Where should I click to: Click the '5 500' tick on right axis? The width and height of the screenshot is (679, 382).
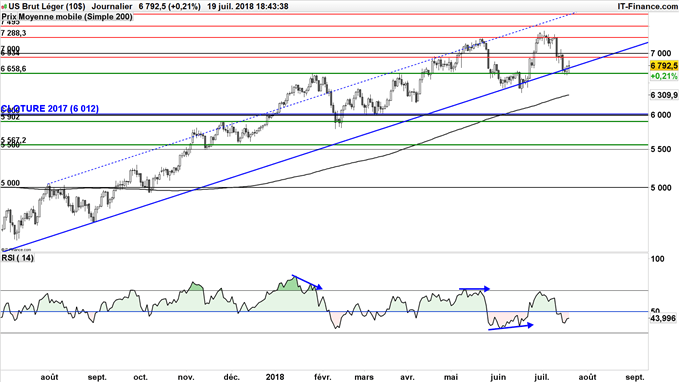point(661,149)
